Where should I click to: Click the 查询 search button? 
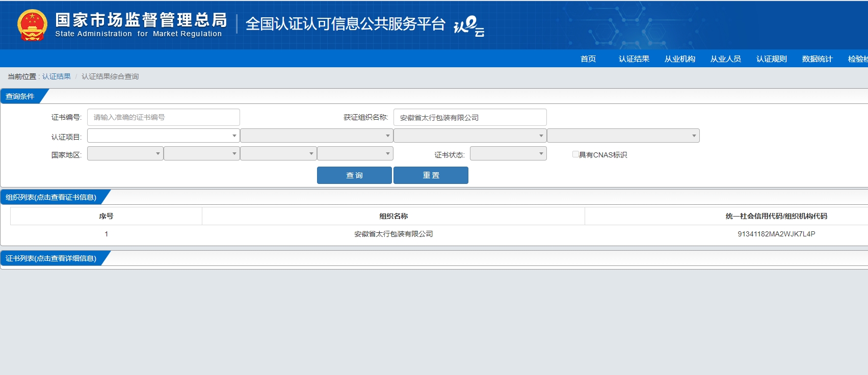(354, 175)
